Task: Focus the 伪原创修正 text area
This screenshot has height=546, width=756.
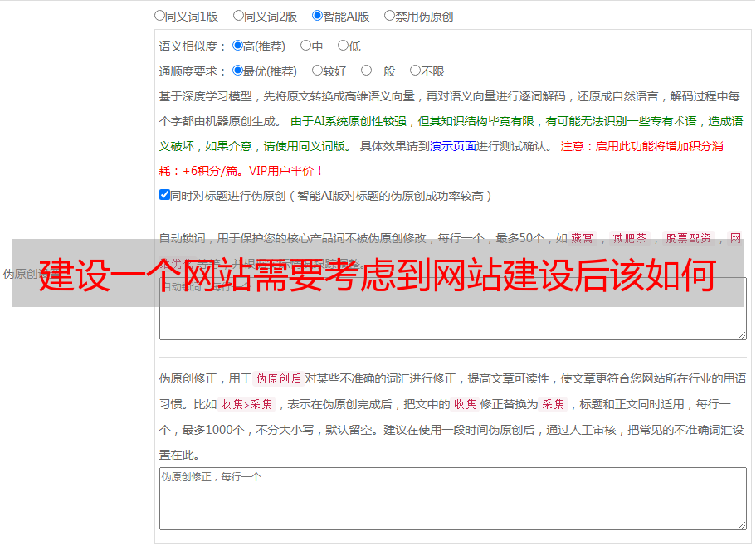Action: (x=452, y=498)
